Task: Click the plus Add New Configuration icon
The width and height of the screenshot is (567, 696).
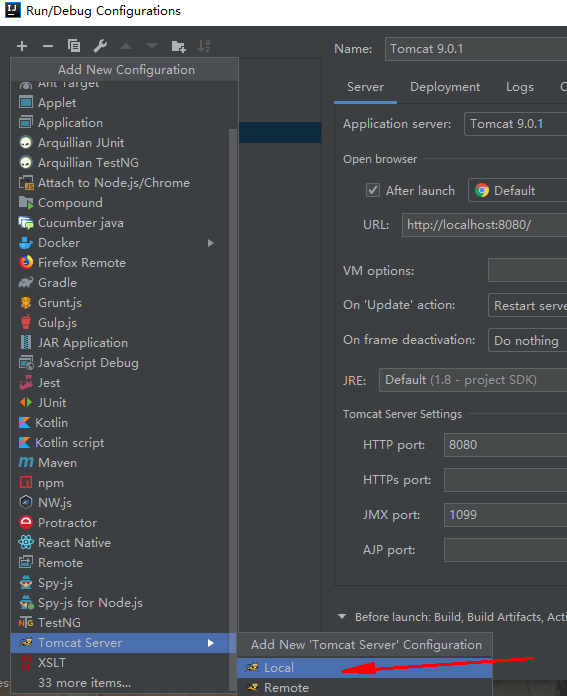Action: 22,46
